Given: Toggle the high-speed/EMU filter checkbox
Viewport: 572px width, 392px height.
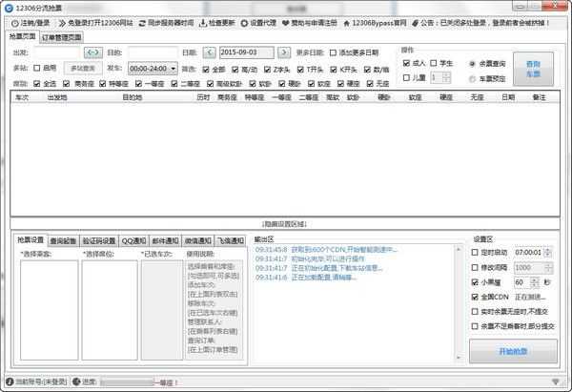Looking at the screenshot, I should click(x=235, y=70).
